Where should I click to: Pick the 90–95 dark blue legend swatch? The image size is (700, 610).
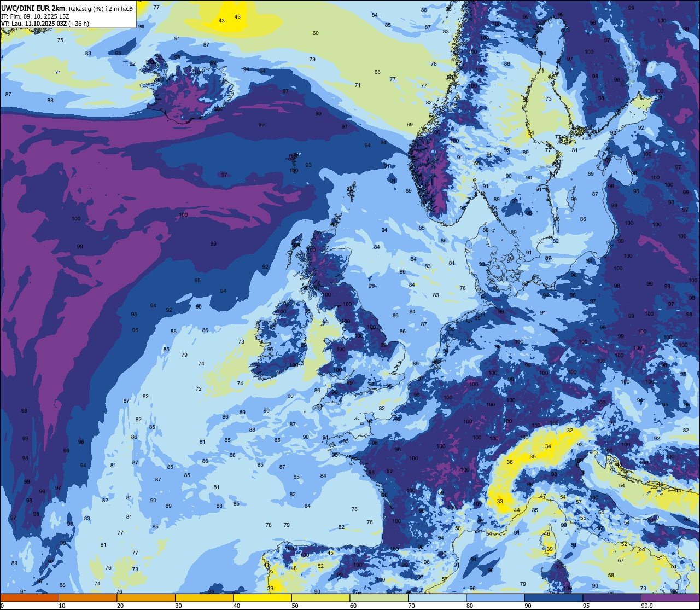coord(553,597)
